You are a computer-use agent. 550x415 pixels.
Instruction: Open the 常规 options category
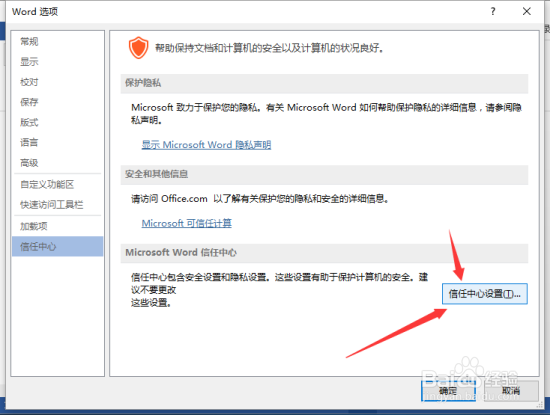coord(57,41)
